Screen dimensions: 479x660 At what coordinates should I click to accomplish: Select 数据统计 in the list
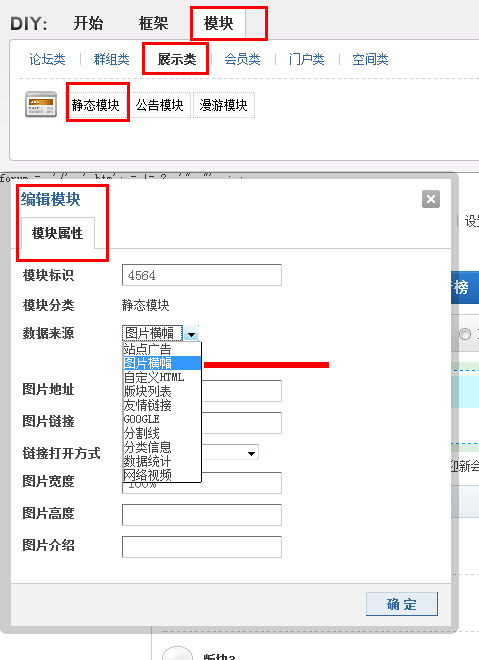[162, 461]
